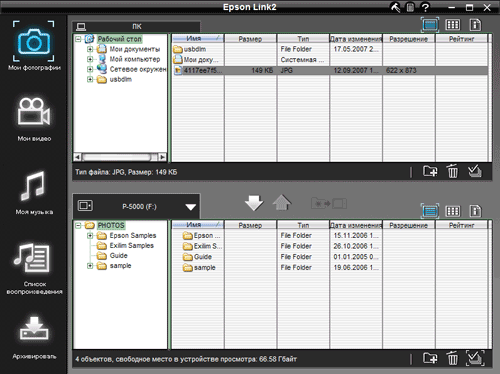This screenshot has width=500, height=374.
Task: Expand usbdlm folder in PC tree
Action: click(90, 79)
